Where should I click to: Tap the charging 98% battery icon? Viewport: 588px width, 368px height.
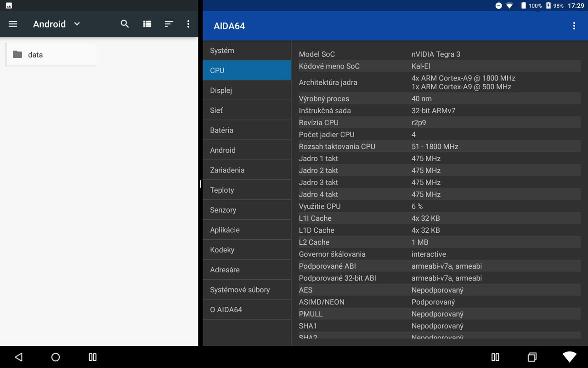[x=548, y=6]
